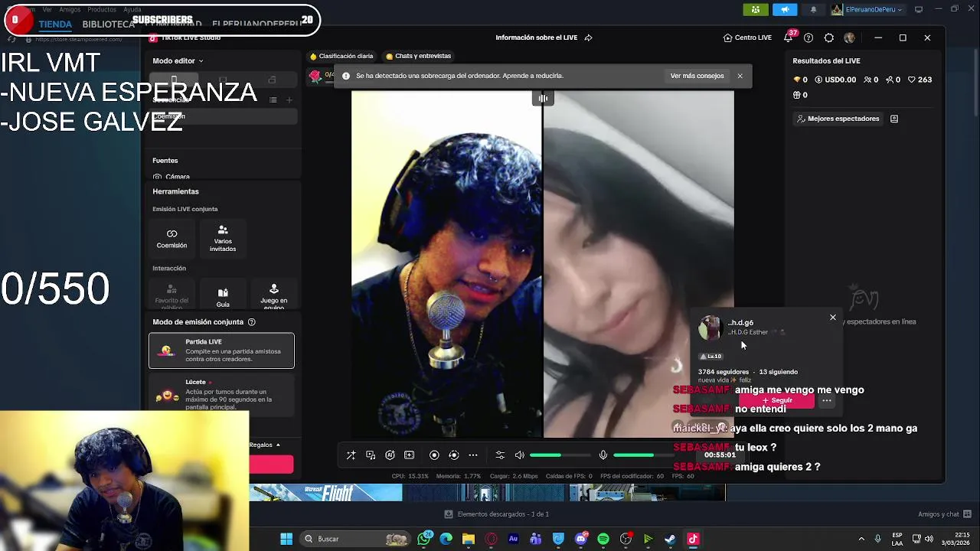The image size is (980, 551).
Task: Close the h.d.g6 profile popup
Action: 833,318
